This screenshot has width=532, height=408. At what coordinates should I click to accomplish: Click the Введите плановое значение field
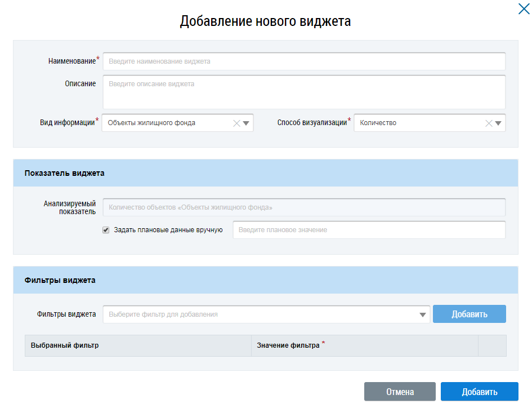pos(369,230)
